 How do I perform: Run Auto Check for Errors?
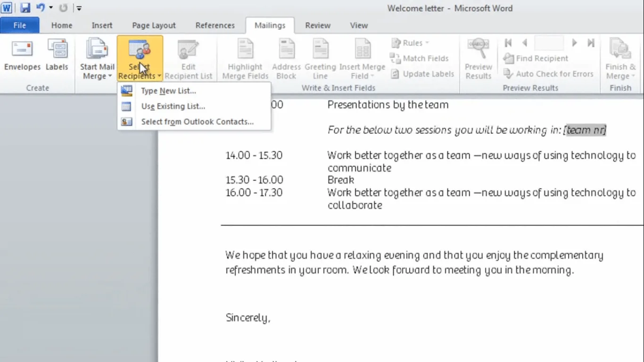click(548, 74)
